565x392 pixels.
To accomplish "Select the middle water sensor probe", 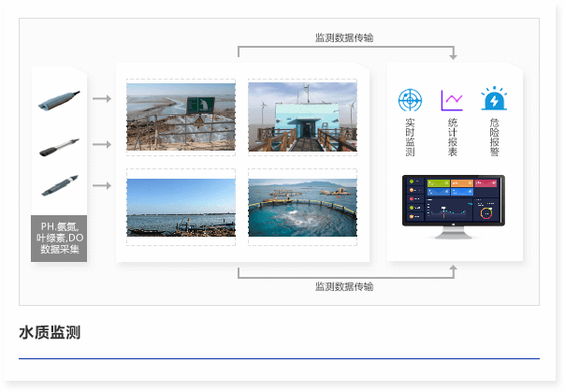I will 59,145.
